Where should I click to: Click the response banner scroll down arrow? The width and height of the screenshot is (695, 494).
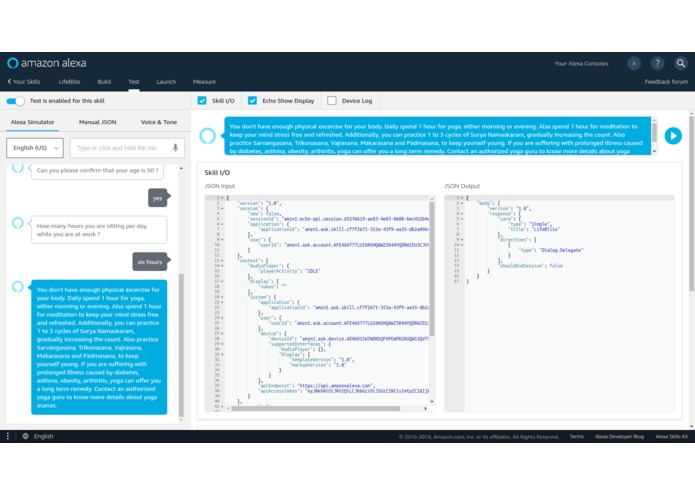[x=654, y=152]
